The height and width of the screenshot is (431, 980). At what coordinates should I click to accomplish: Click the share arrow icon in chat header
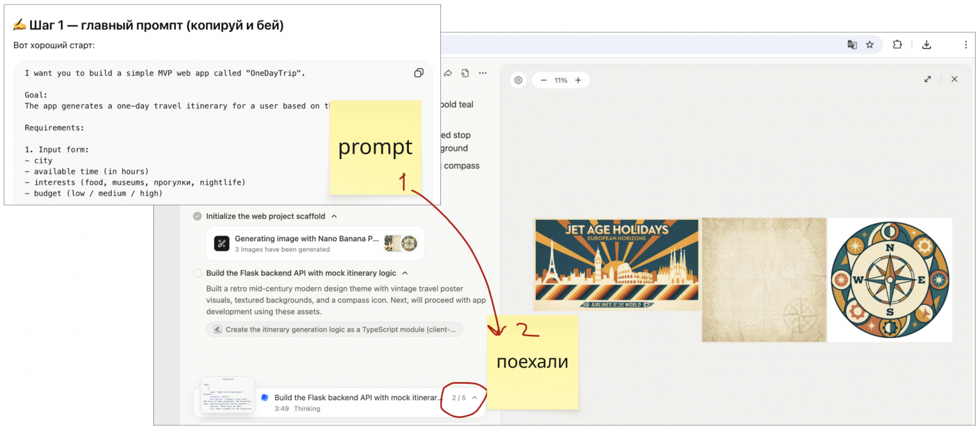click(448, 74)
